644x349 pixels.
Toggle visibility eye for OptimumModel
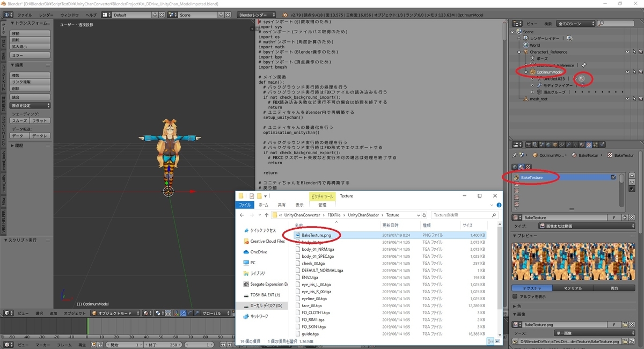coord(627,72)
